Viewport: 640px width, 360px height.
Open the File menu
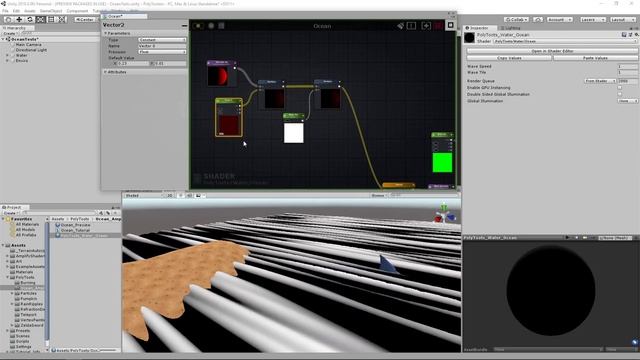tap(5, 11)
